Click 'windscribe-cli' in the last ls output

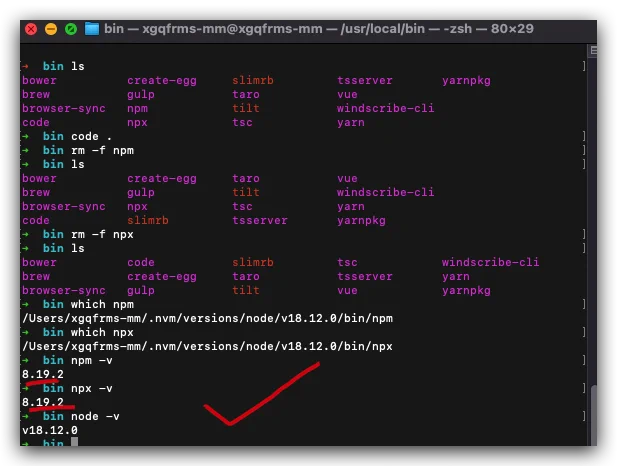(x=490, y=263)
